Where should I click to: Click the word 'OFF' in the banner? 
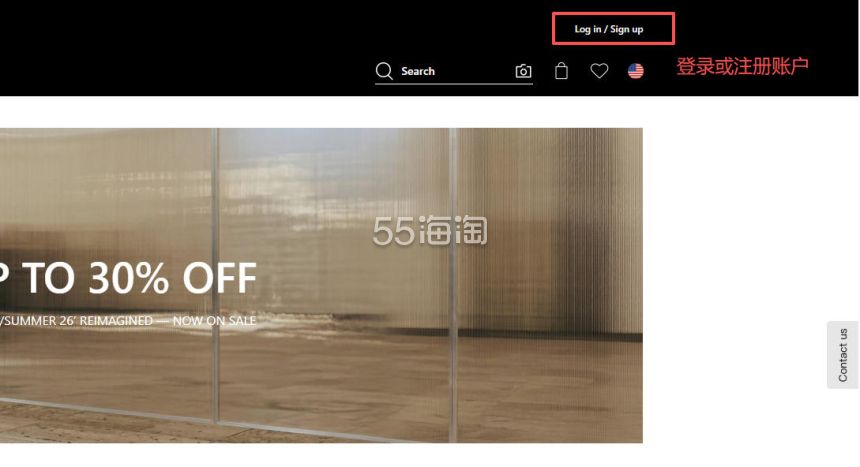click(x=220, y=278)
